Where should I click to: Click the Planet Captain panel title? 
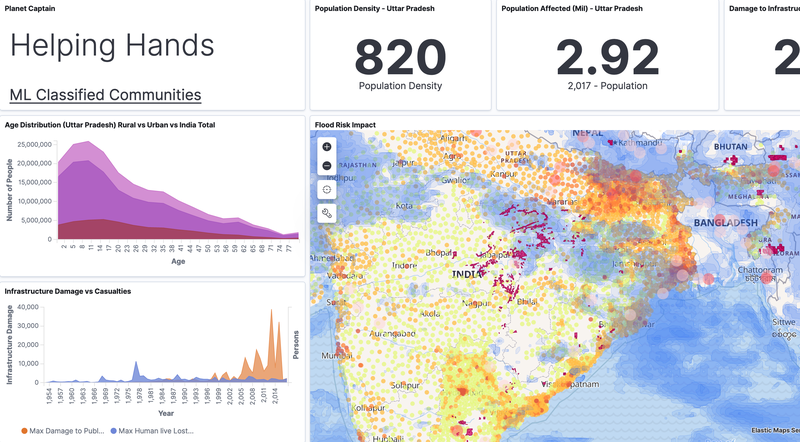coord(30,7)
